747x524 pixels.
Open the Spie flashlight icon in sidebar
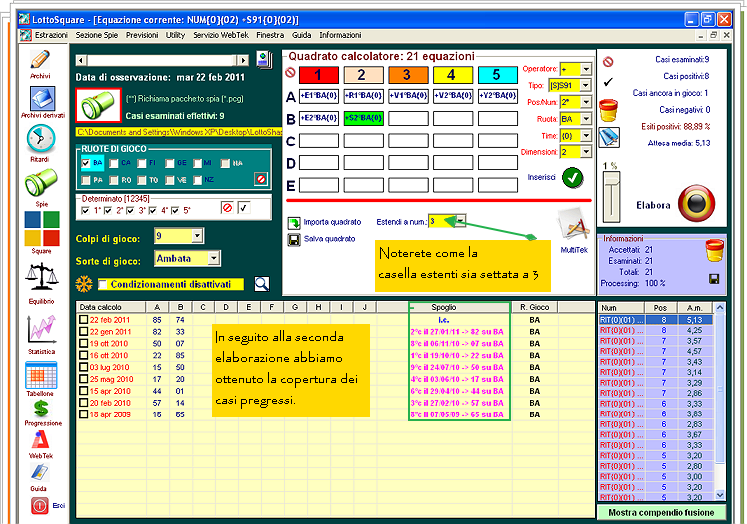point(41,183)
